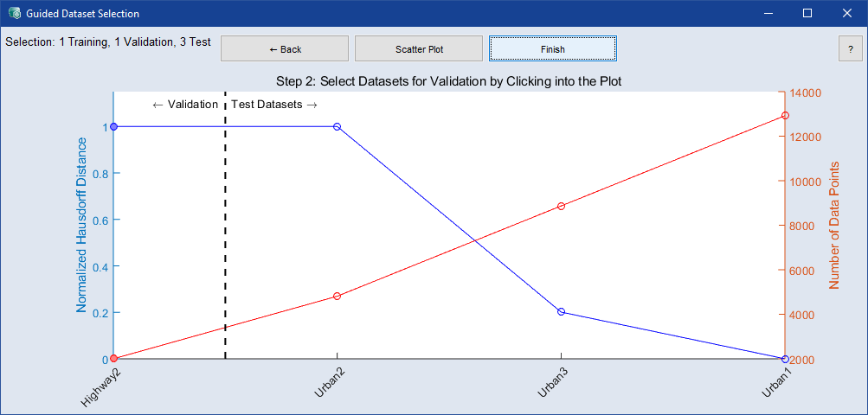This screenshot has height=415, width=868.
Task: Click the Guided Dataset Selection app icon
Action: (x=15, y=14)
